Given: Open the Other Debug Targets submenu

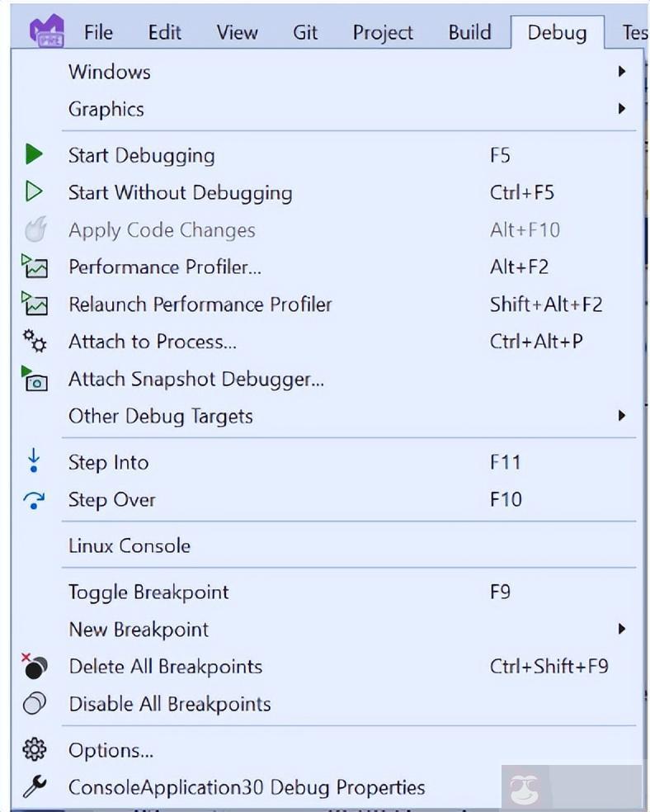Looking at the screenshot, I should pyautogui.click(x=621, y=416).
